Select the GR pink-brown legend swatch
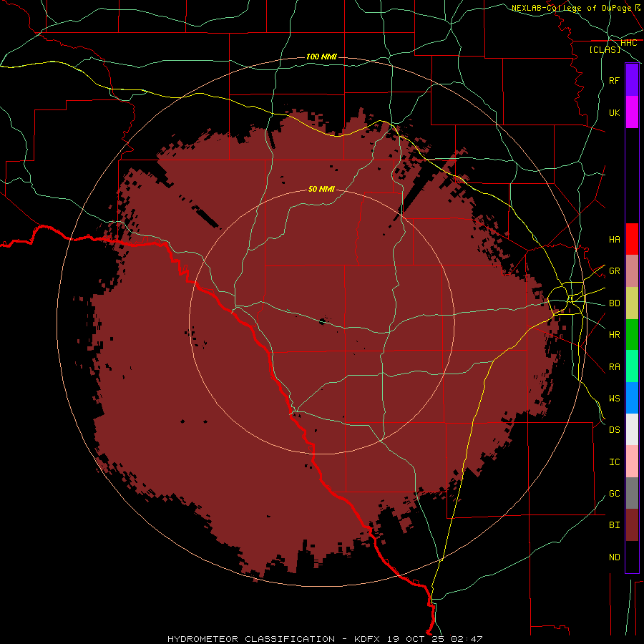The height and width of the screenshot is (644, 644). pos(632,271)
